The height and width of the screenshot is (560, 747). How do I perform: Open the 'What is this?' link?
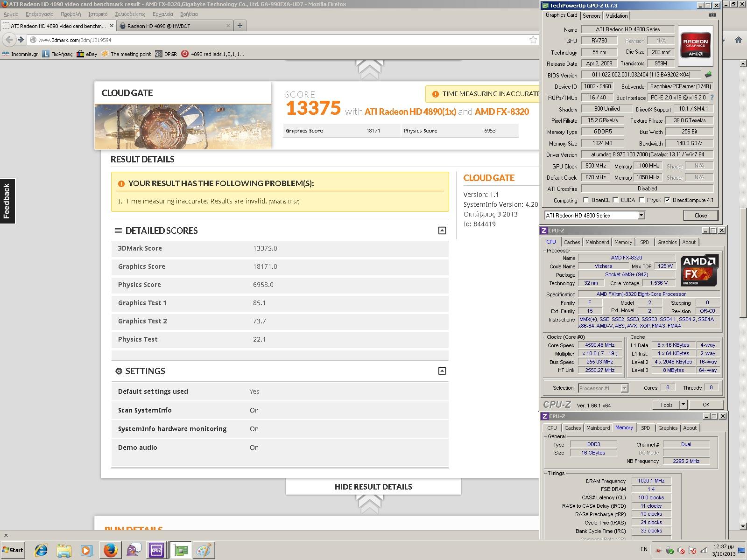pyautogui.click(x=284, y=202)
